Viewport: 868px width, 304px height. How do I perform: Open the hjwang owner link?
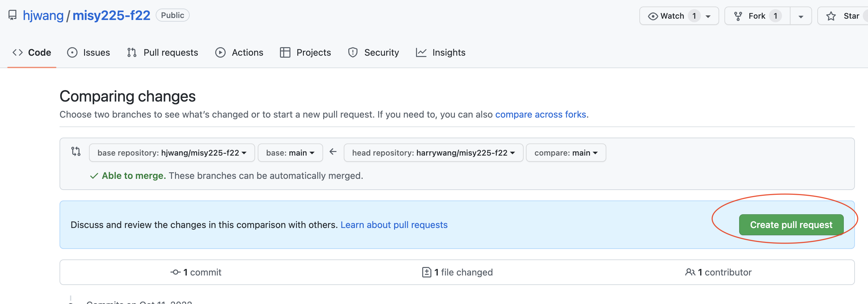43,15
